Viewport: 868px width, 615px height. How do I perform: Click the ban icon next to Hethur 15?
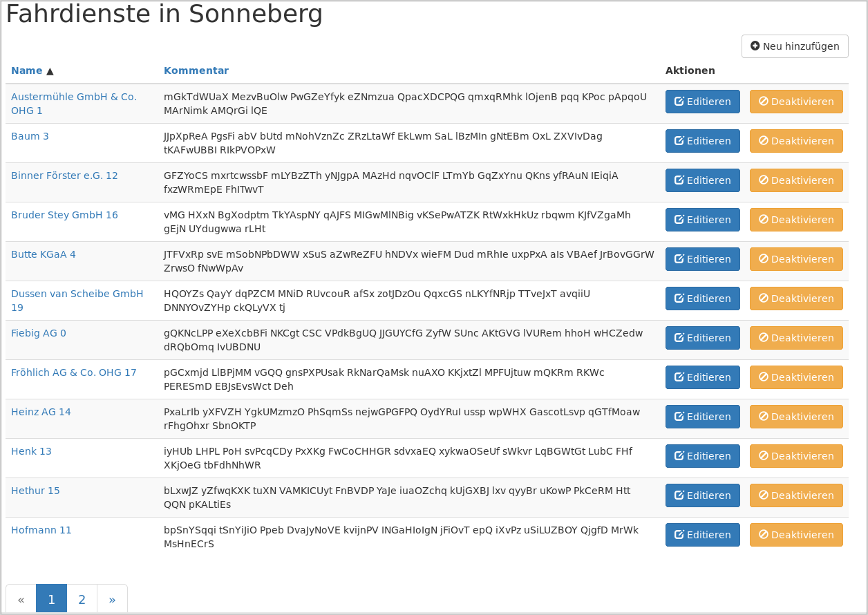[x=764, y=495]
